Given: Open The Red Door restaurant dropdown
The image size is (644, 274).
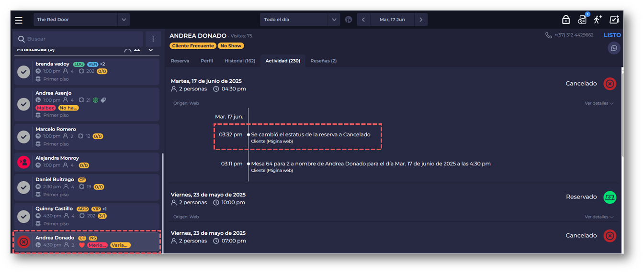Looking at the screenshot, I should point(81,20).
